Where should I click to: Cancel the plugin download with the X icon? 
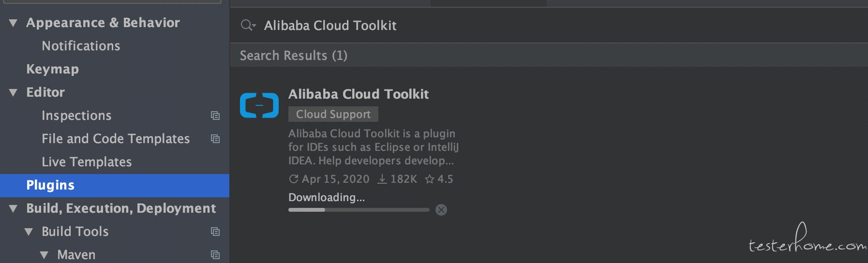441,210
